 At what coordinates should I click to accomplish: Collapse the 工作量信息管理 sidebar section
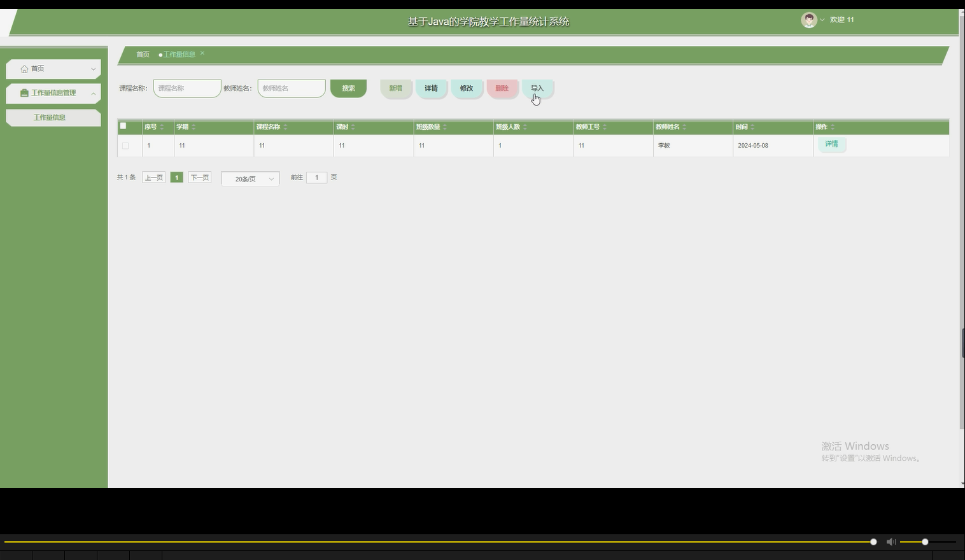[x=93, y=93]
